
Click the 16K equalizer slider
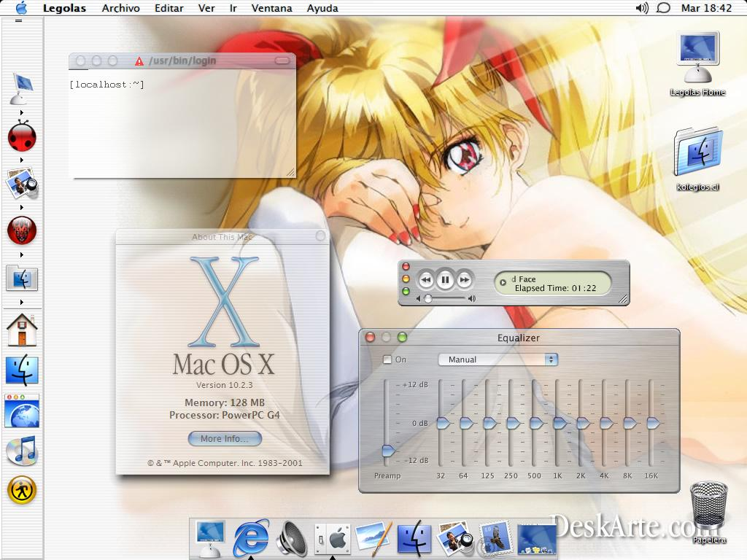click(x=653, y=422)
